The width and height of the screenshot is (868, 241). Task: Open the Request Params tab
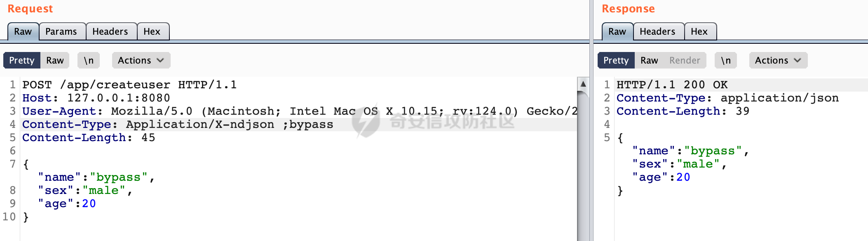coord(62,31)
